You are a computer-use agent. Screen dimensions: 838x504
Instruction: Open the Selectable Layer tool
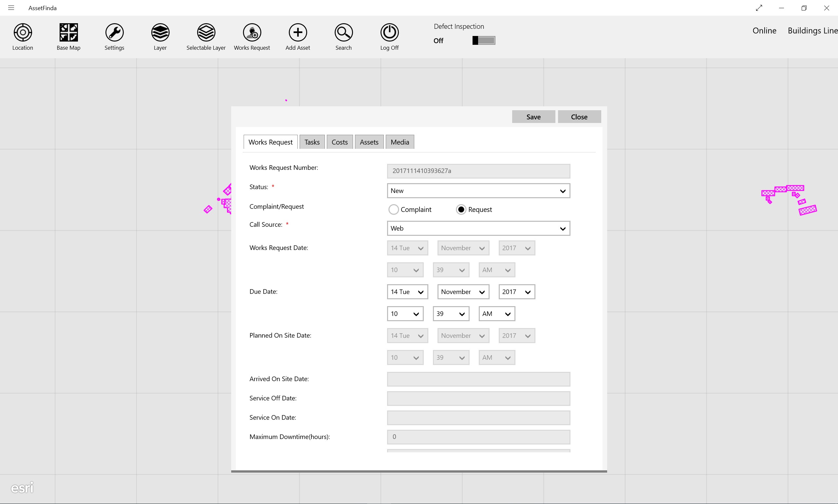(x=206, y=33)
